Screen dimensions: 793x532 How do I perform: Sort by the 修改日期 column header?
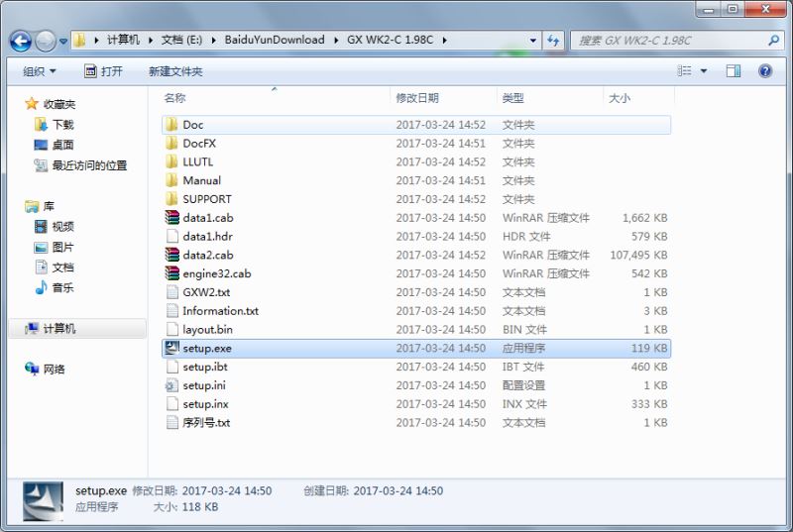tap(417, 98)
